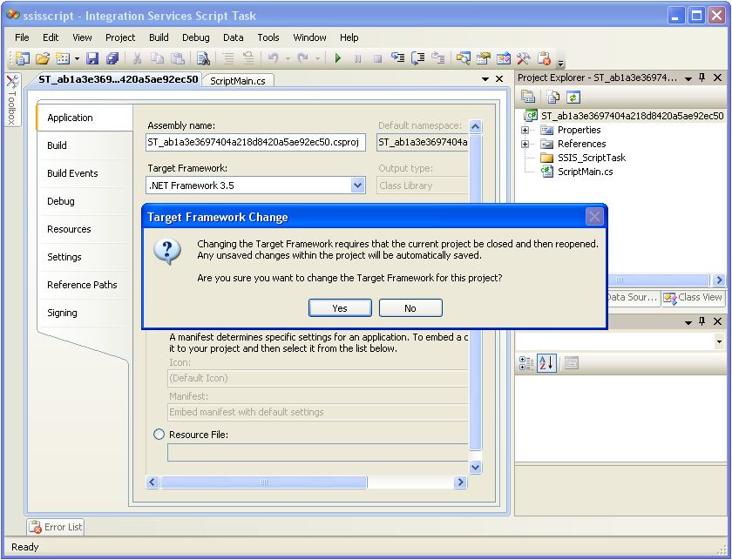
Task: Click the Stop Debugging square icon
Action: pos(377,58)
